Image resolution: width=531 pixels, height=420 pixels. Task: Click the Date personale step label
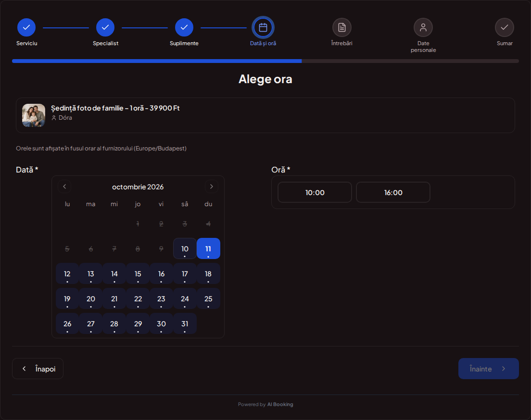click(x=423, y=47)
